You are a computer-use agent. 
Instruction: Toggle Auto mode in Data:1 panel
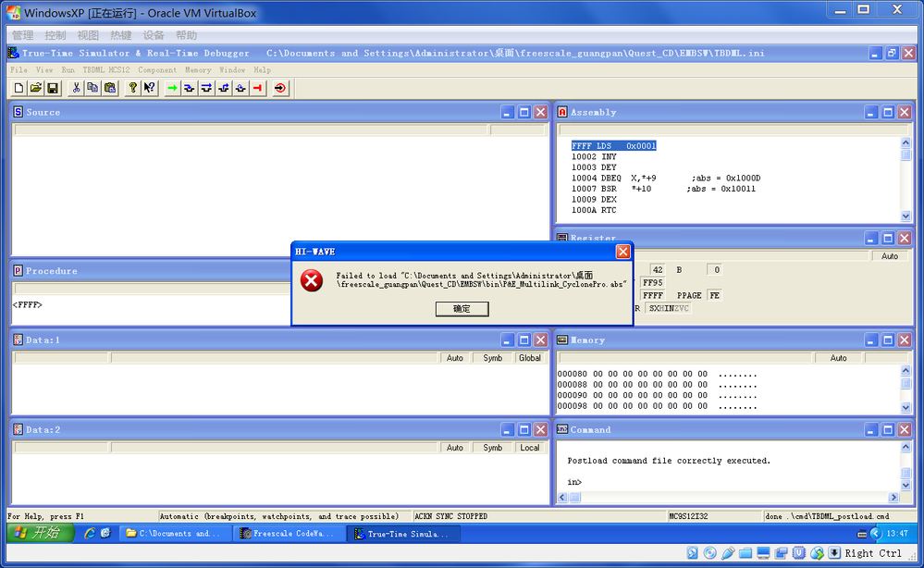point(455,358)
